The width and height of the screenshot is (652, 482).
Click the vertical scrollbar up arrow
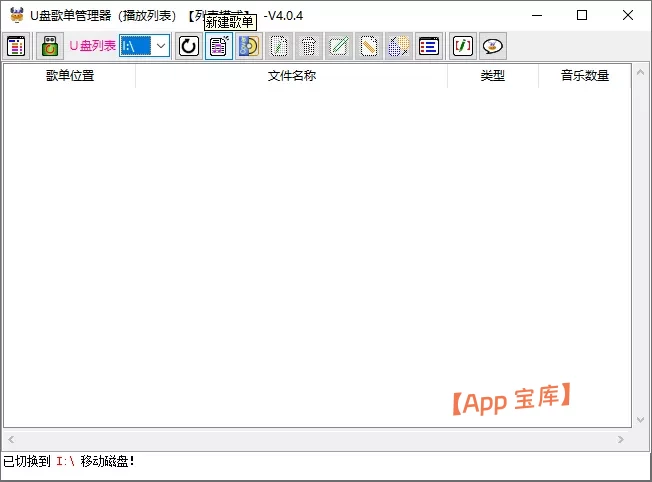tap(640, 72)
